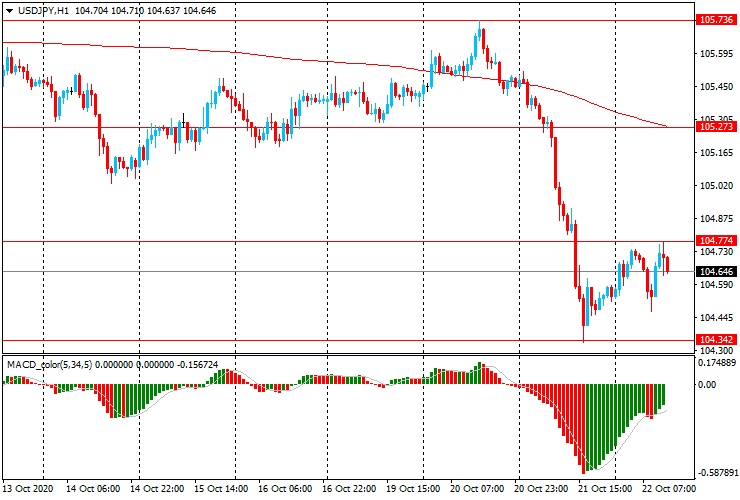Select the 105.273 horizontal level label

pyautogui.click(x=716, y=127)
